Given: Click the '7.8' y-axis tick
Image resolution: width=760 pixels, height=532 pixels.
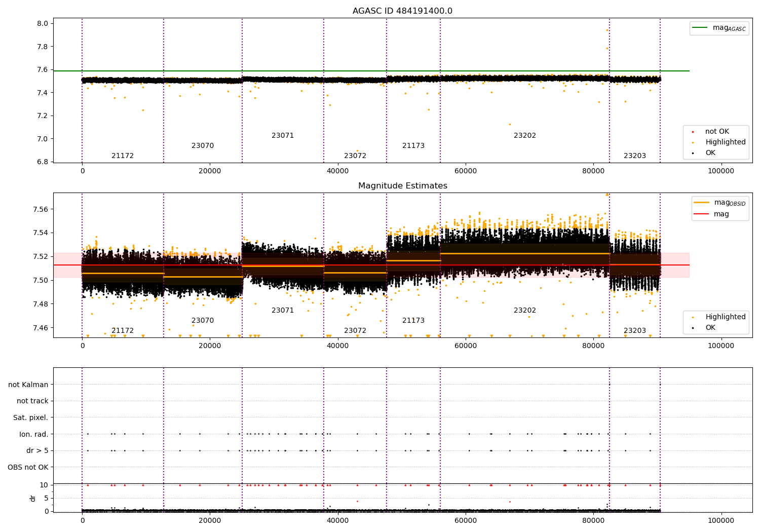Looking at the screenshot, I should [x=43, y=47].
